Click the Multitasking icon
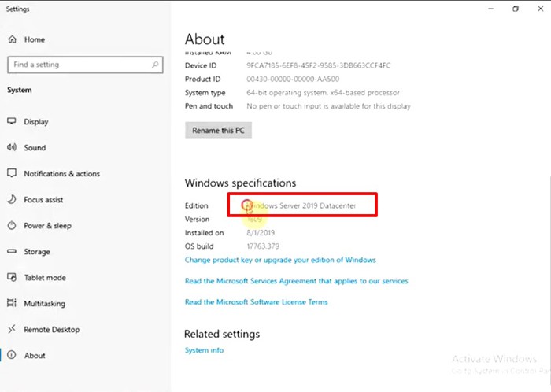This screenshot has height=392, width=551. coord(12,303)
